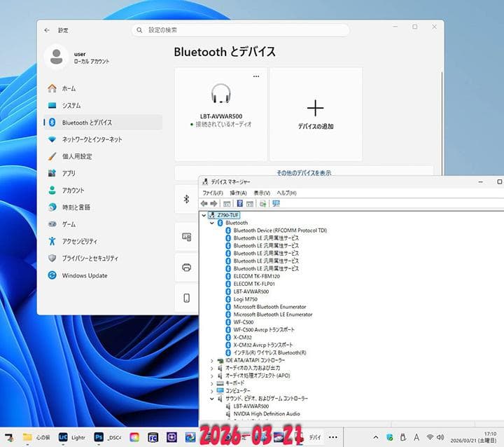Open 個人用設定 in Settings sidebar
Viewport: 504px width, 447px height.
pyautogui.click(x=102, y=156)
